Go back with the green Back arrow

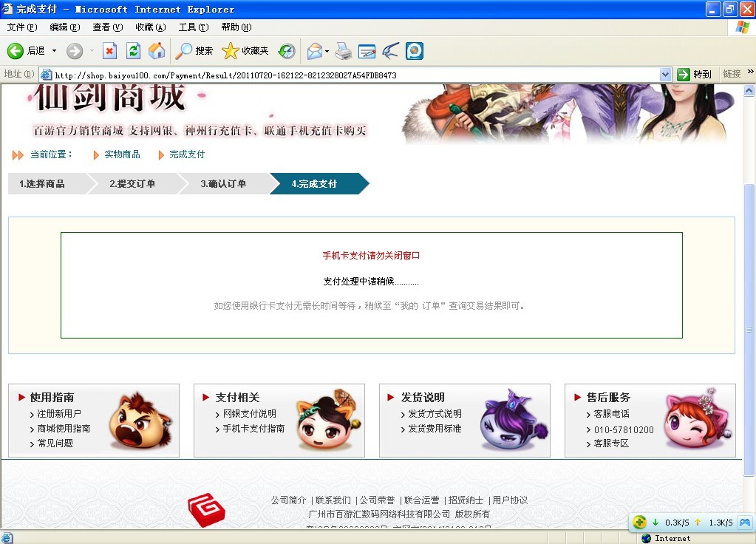click(15, 51)
